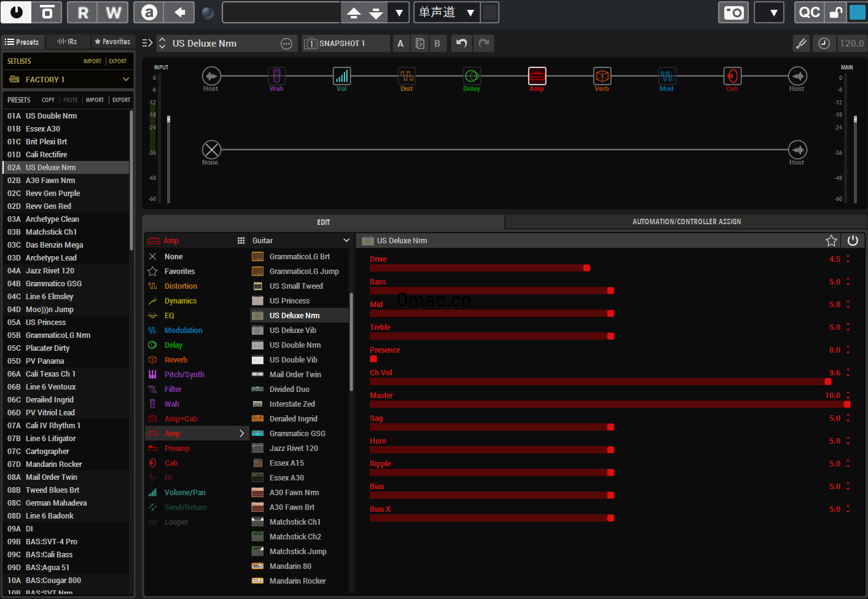Screen dimensions: 868x599
Task: Click the Host input block on path one
Action: tap(211, 76)
